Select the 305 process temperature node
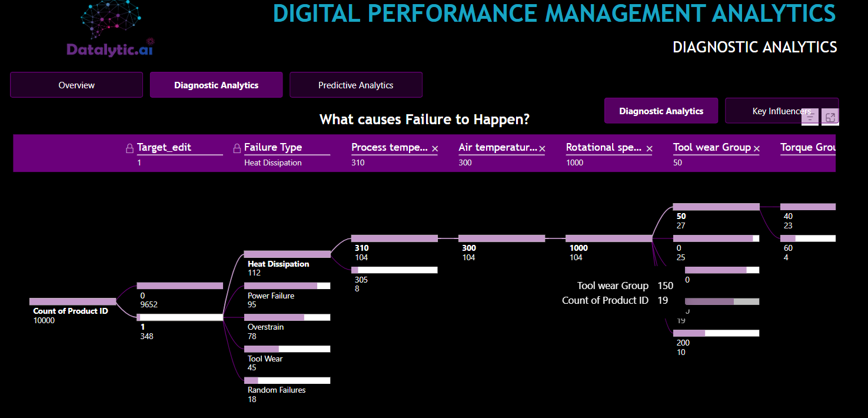The image size is (868, 418). click(394, 270)
